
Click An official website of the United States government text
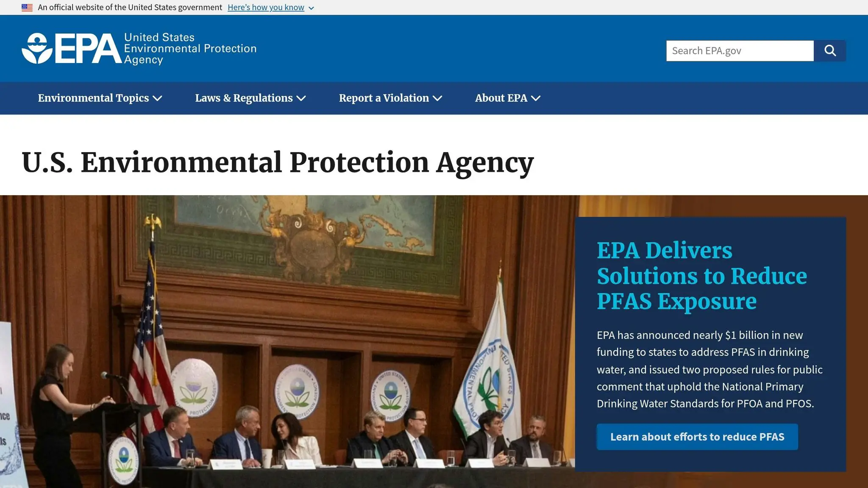130,8
